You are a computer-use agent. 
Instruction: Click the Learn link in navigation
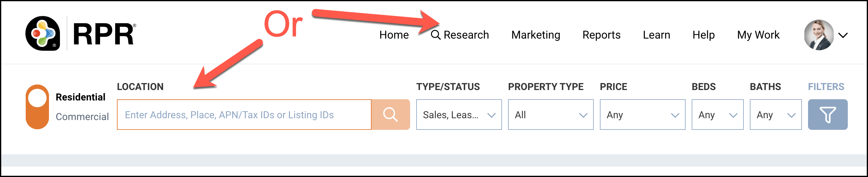coord(656,35)
